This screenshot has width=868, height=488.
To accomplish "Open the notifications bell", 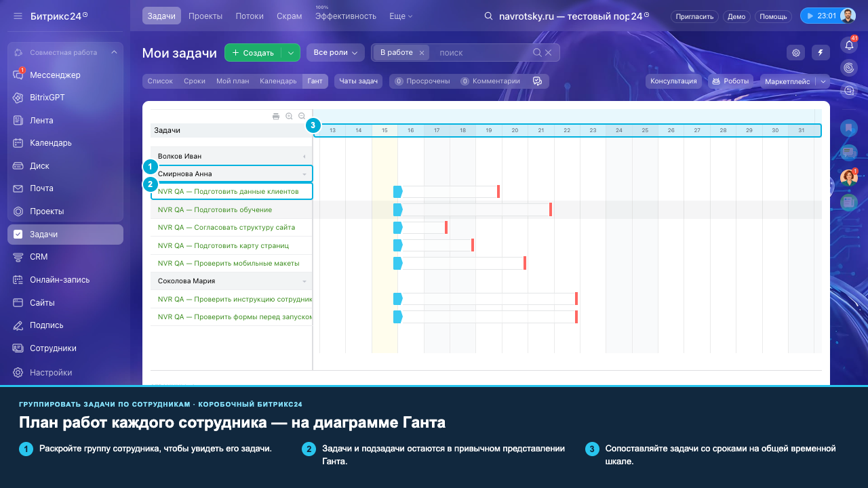I will [x=849, y=45].
